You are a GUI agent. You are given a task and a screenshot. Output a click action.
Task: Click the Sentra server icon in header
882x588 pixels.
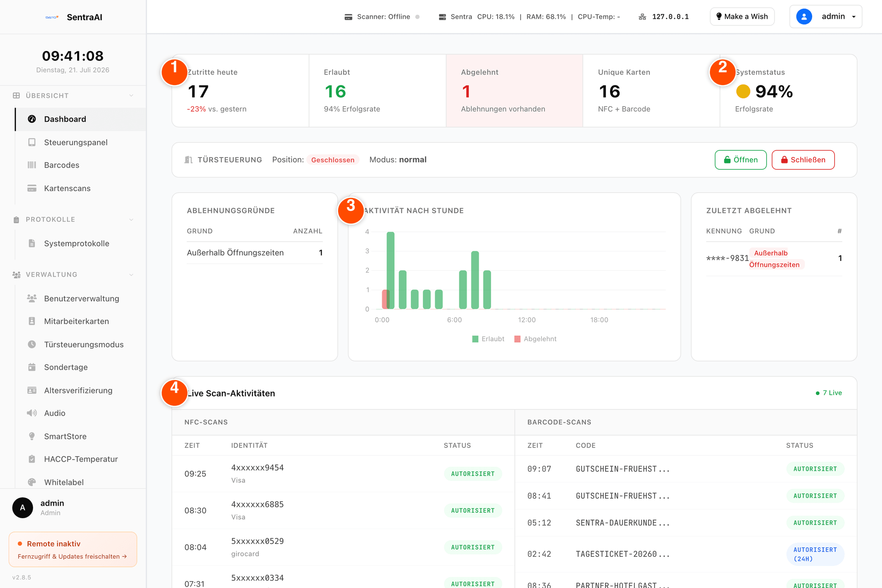click(x=442, y=17)
